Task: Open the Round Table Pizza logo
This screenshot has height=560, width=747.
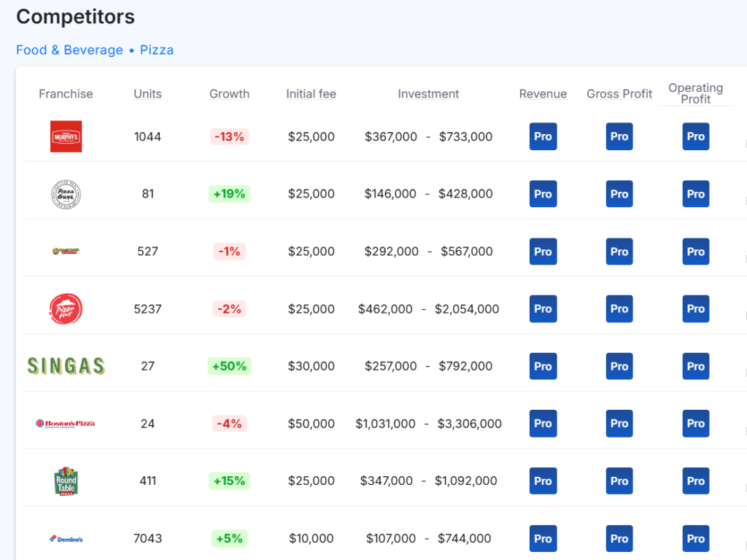Action: [x=66, y=481]
